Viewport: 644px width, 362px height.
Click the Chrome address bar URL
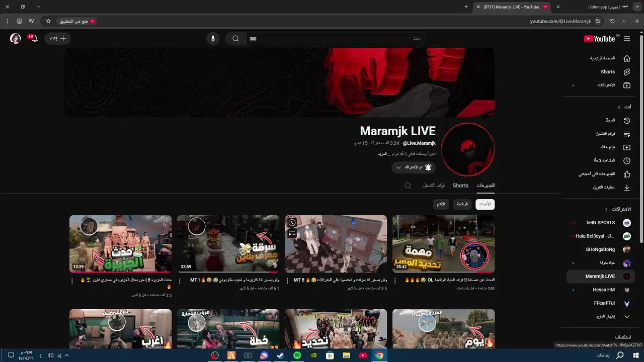point(560,21)
